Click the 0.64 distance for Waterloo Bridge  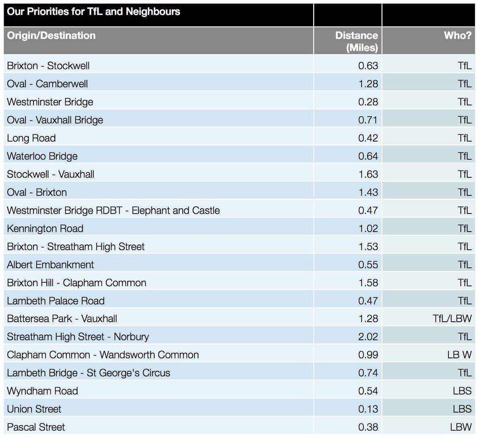point(368,156)
